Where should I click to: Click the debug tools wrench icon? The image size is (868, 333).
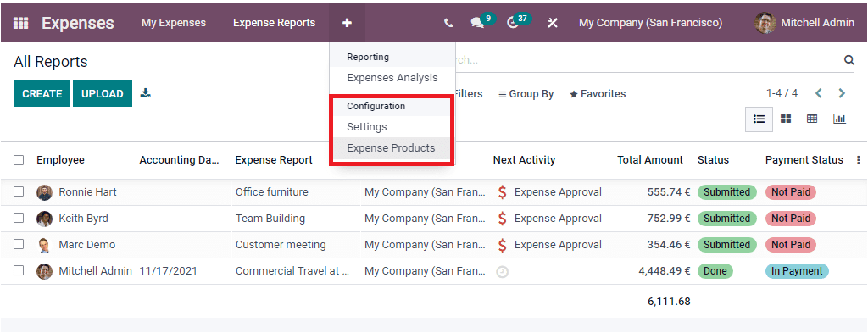(x=553, y=23)
